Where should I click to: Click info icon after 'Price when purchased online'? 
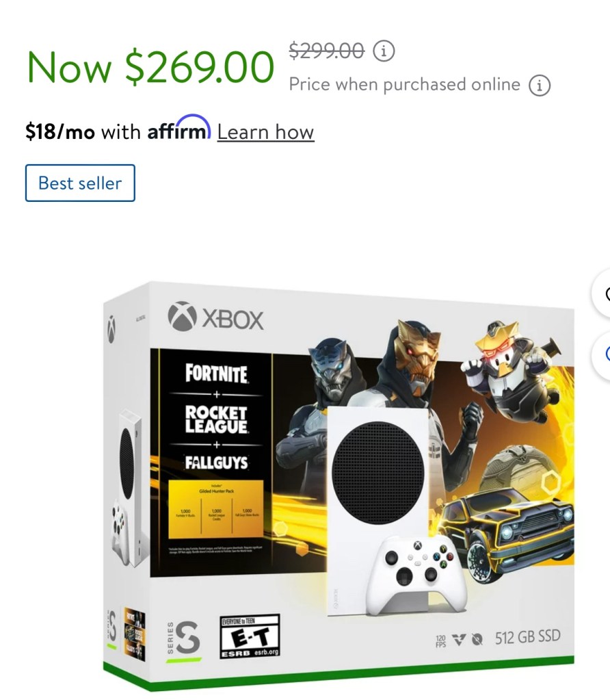(540, 85)
